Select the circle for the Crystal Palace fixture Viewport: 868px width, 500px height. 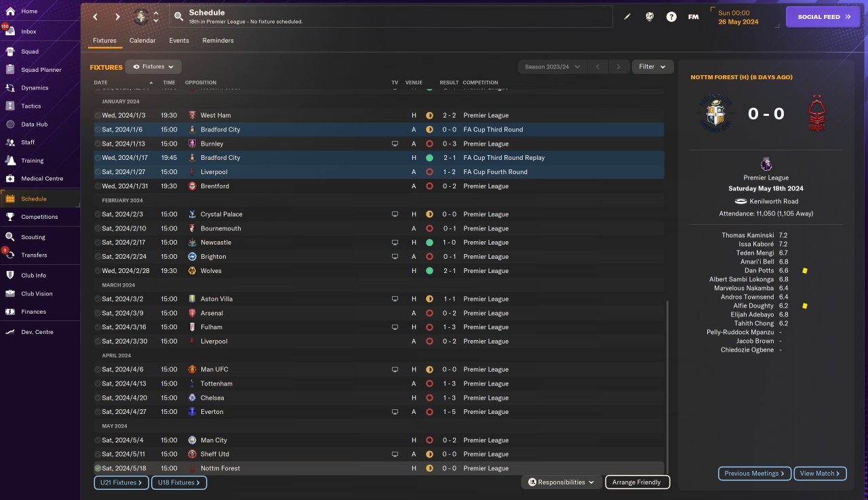point(98,214)
